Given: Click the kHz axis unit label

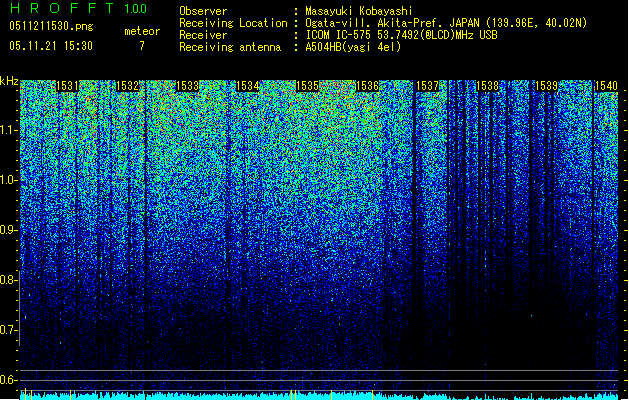Looking at the screenshot, I should [x=9, y=81].
